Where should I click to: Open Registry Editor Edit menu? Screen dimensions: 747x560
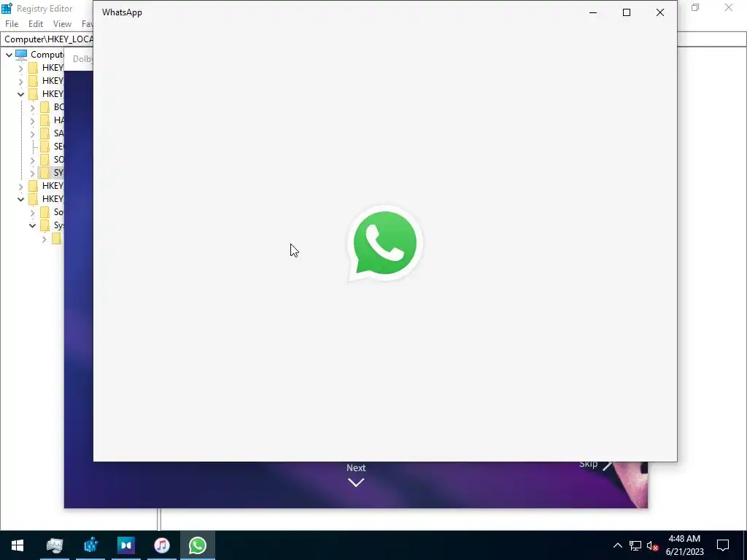pyautogui.click(x=36, y=24)
